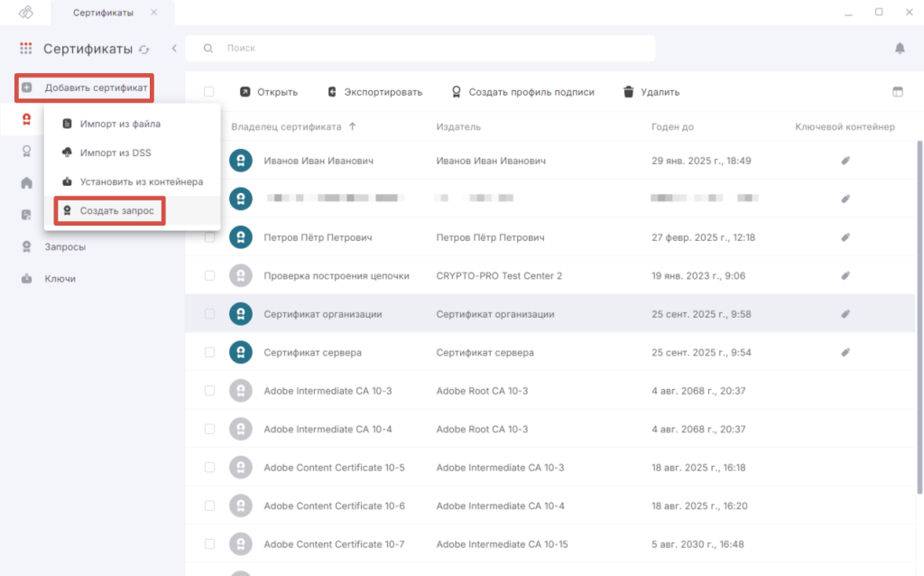Check the Петров Пётр Петрович row checkbox

[209, 237]
